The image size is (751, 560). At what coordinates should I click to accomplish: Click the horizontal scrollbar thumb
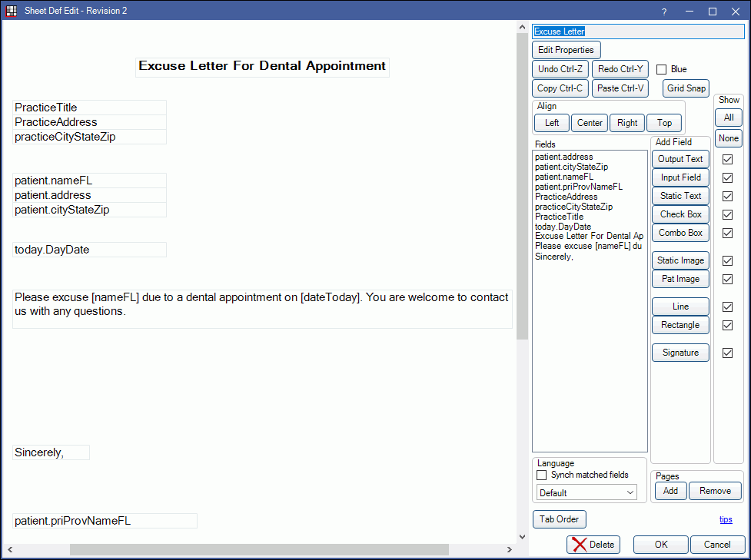(x=259, y=550)
